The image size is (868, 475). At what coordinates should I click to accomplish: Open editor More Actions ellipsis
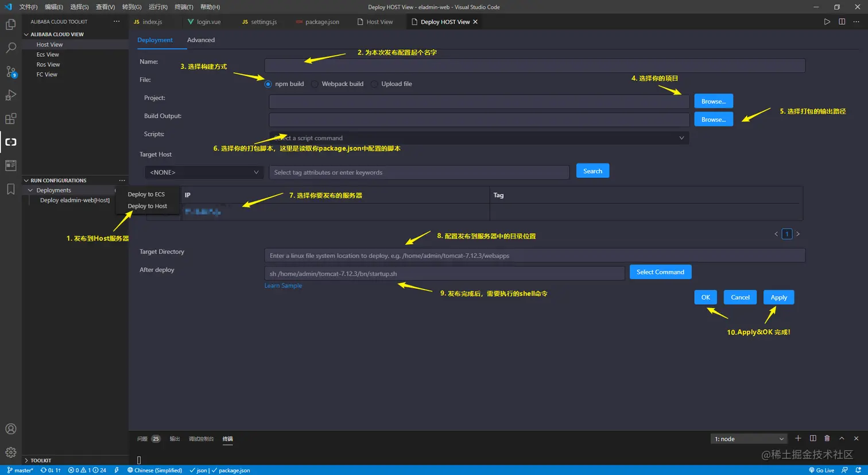[x=856, y=22]
